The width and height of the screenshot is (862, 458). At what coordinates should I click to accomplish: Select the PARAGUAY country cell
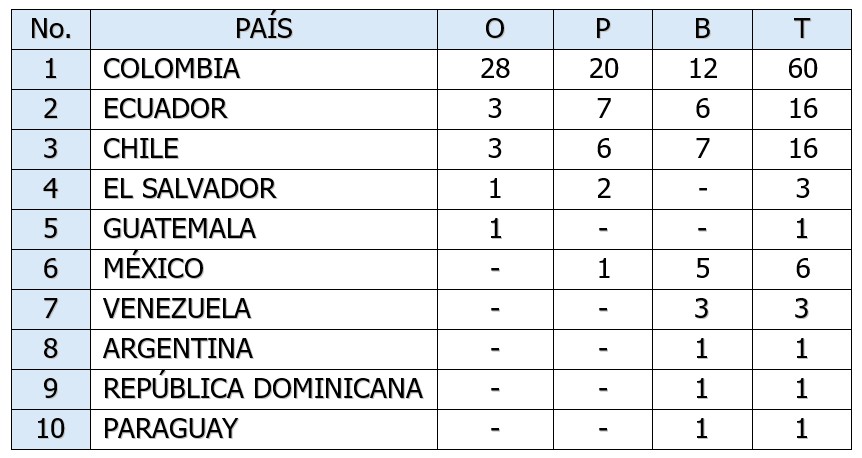[171, 429]
